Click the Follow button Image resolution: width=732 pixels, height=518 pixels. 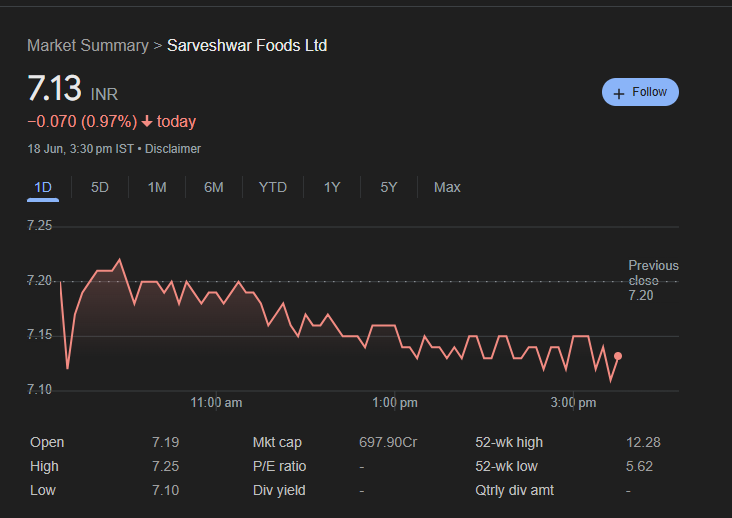click(640, 92)
